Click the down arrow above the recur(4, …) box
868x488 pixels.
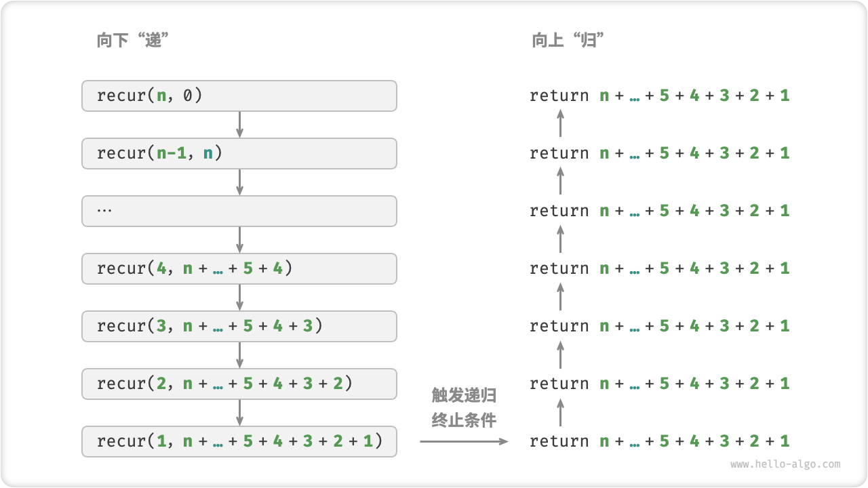pos(239,240)
